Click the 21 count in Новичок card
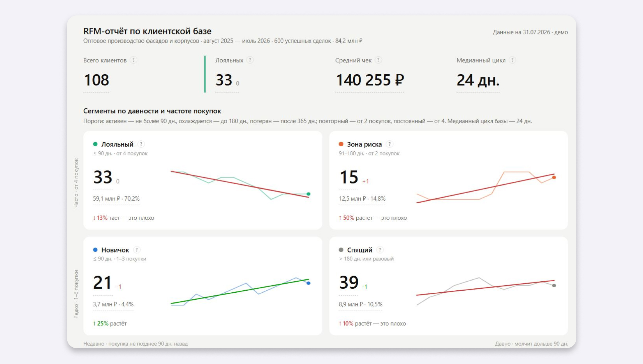 click(103, 283)
